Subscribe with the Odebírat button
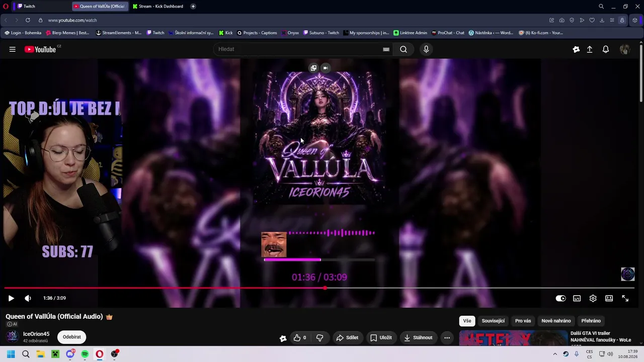The width and height of the screenshot is (644, 362). point(72,337)
